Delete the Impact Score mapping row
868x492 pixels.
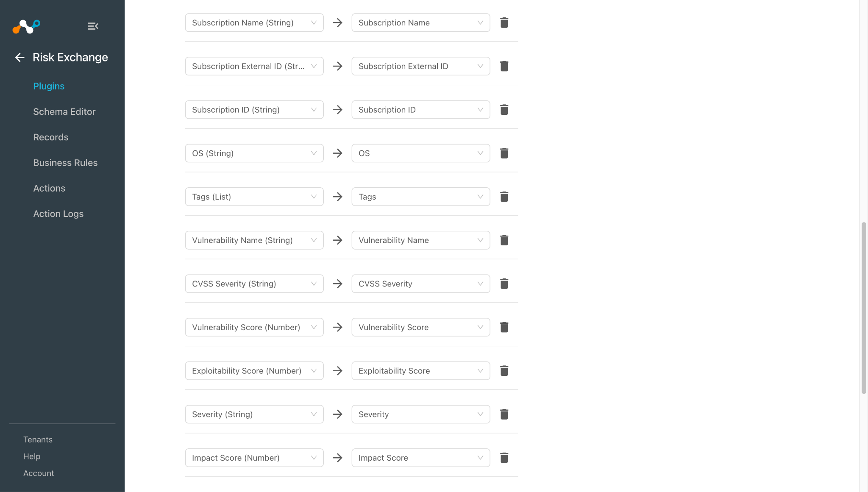[504, 458]
